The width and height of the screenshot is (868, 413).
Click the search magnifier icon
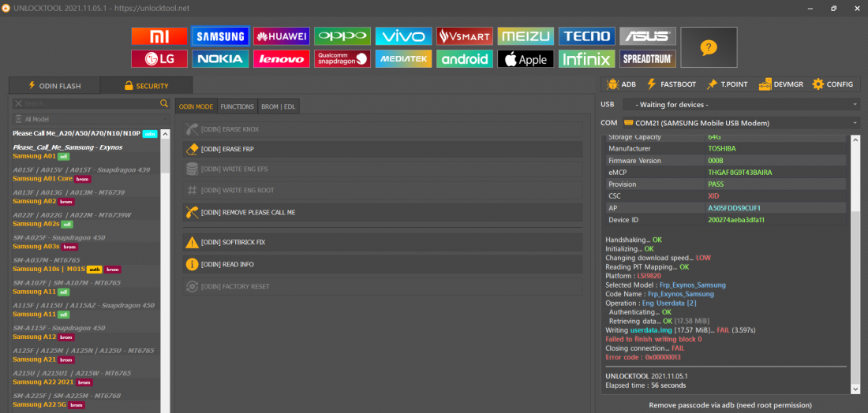[164, 103]
